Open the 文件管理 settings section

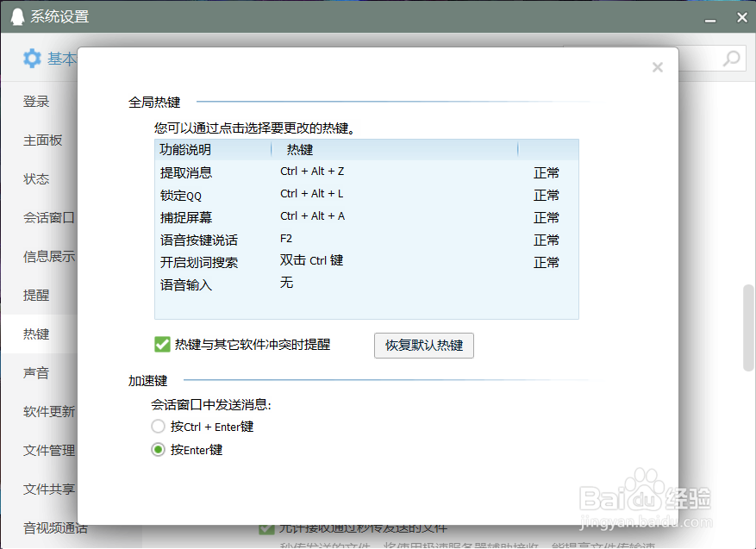48,450
